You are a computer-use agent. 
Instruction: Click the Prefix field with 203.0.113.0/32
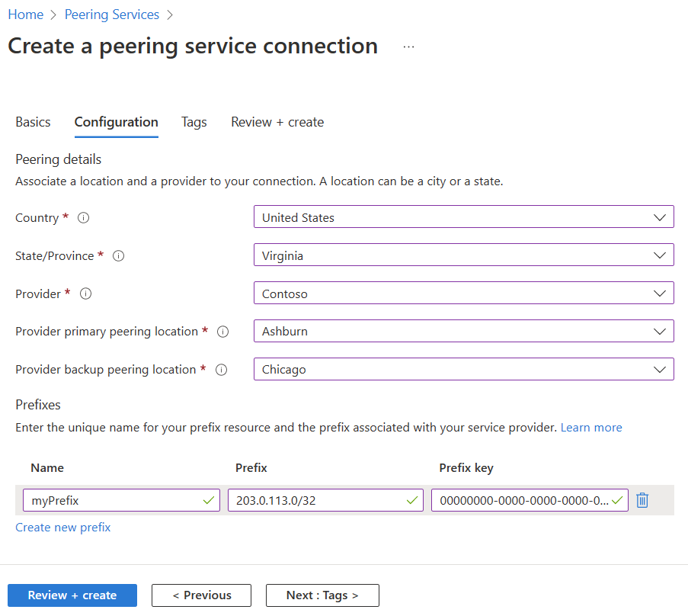click(325, 500)
